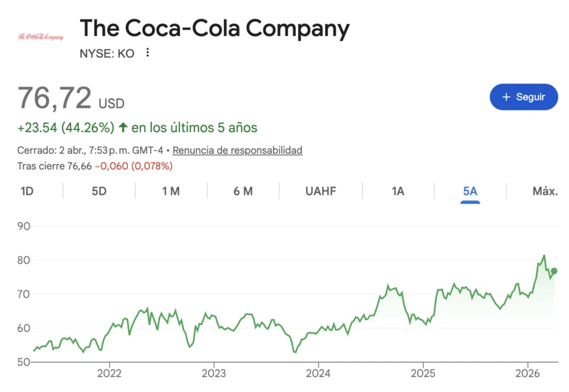Click The Coca-Cola Company title
This screenshot has width=569, height=392.
click(214, 28)
